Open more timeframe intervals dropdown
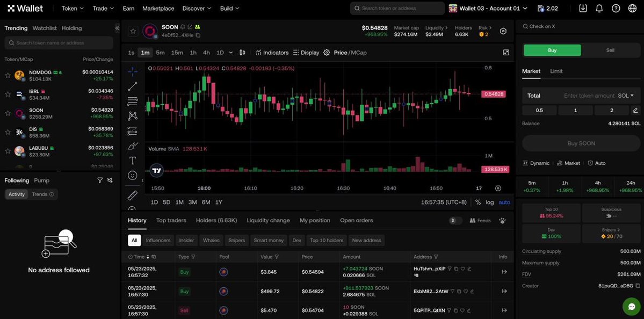644x319 pixels. [231, 53]
